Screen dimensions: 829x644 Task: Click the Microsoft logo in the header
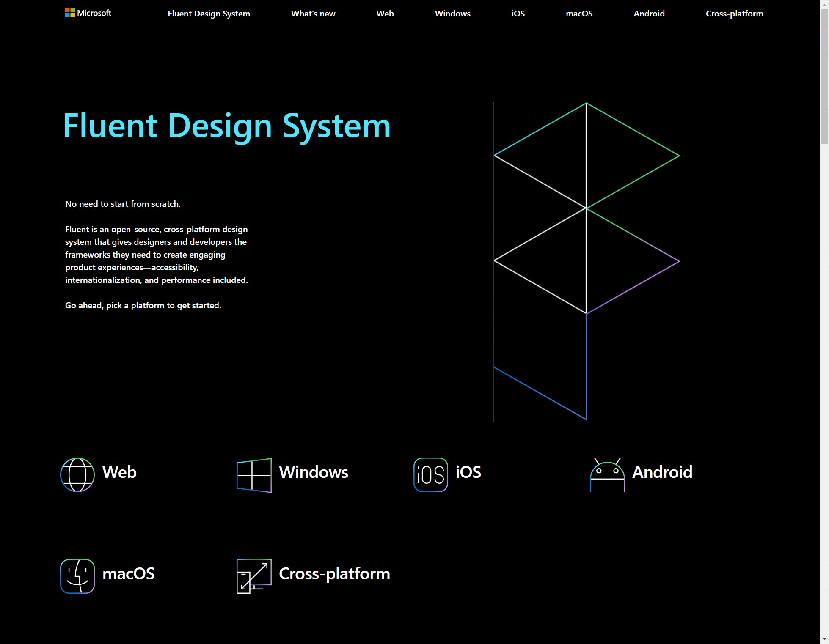(x=88, y=13)
